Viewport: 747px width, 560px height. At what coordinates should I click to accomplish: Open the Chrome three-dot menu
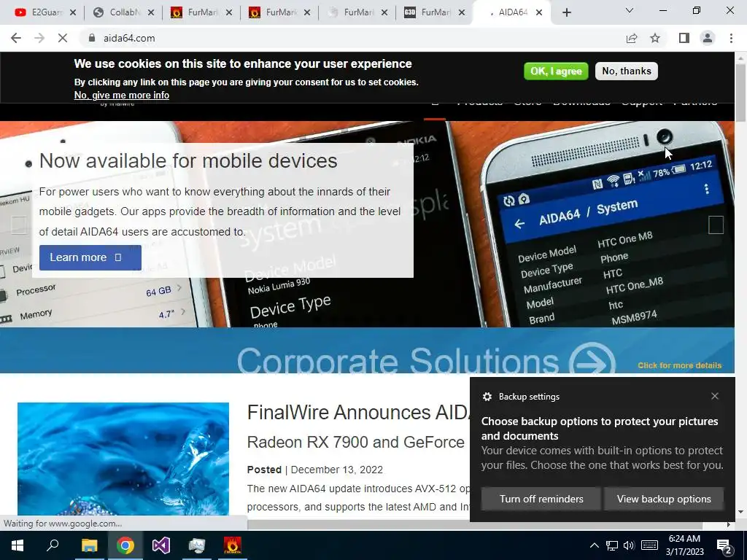pyautogui.click(x=731, y=38)
